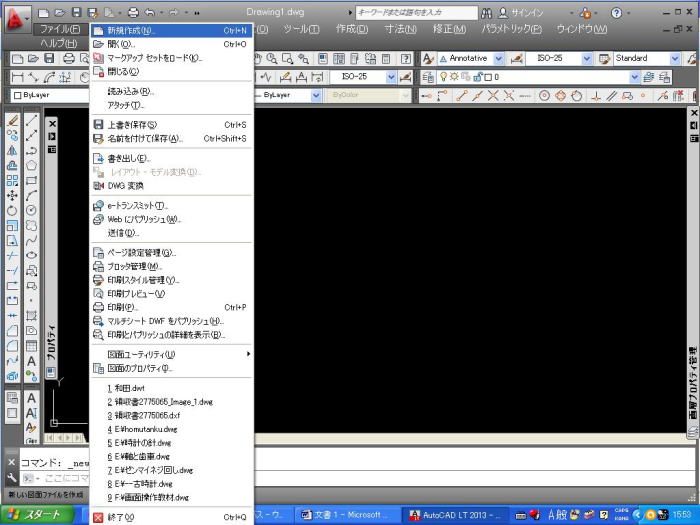Open ISO-25 dimension style dropdown in Styles toolbar
This screenshot has height=525, width=700.
pyautogui.click(x=587, y=58)
